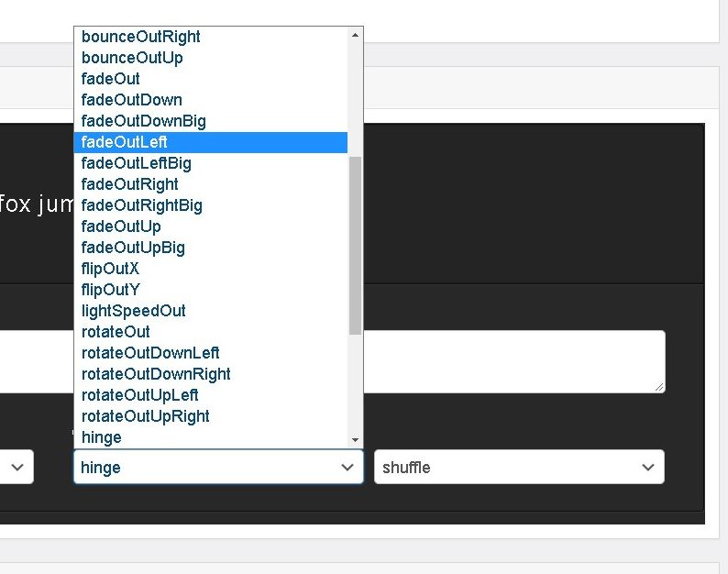Pick the hinge list item

tap(101, 437)
